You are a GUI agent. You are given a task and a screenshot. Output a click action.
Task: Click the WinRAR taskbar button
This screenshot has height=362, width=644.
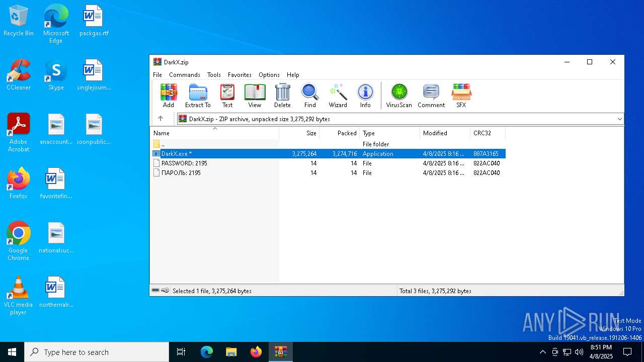click(280, 352)
